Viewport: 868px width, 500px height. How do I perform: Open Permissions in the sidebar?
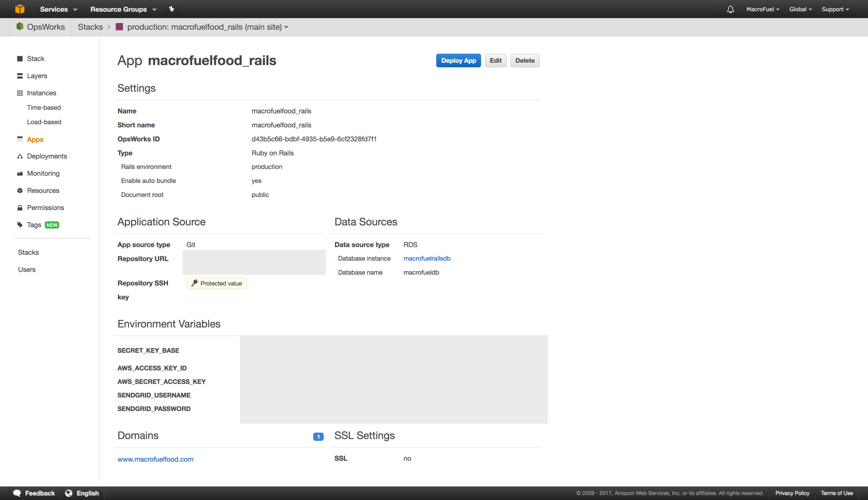(x=45, y=207)
